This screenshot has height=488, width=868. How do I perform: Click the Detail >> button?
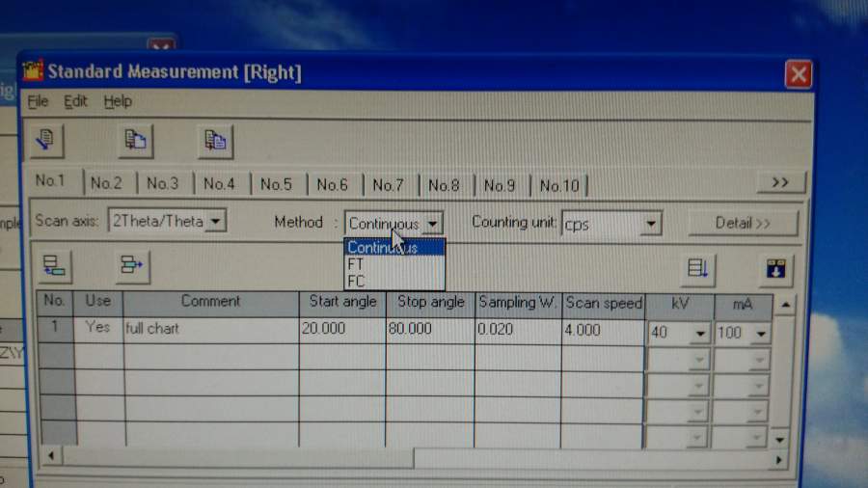click(x=743, y=223)
